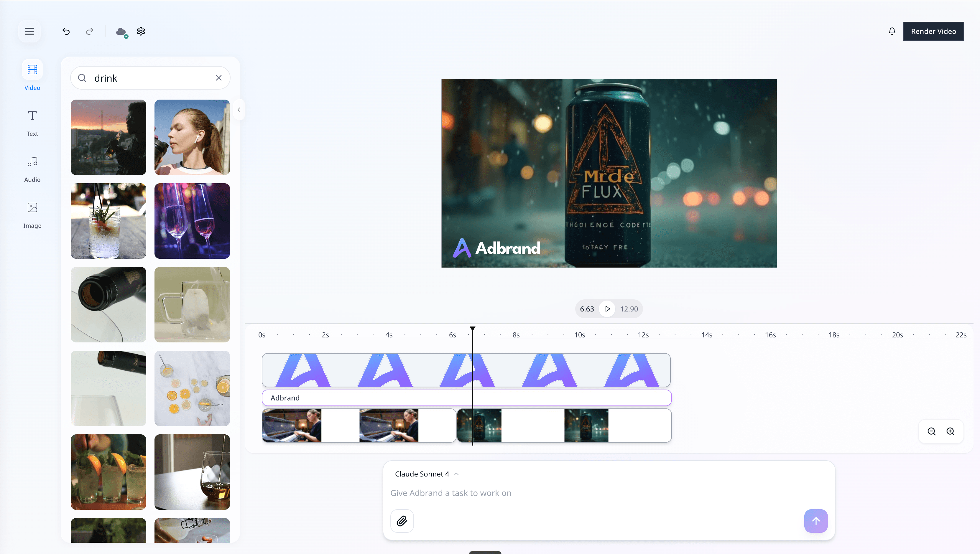980x554 pixels.
Task: Click the current time 6.63 readout
Action: pyautogui.click(x=587, y=309)
